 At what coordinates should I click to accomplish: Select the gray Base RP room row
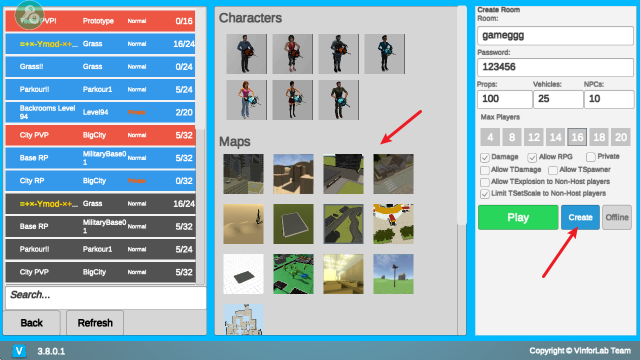100,227
